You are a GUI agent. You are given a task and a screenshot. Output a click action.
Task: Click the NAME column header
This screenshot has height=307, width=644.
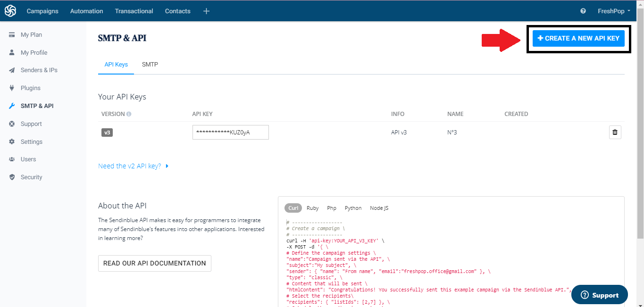[455, 114]
